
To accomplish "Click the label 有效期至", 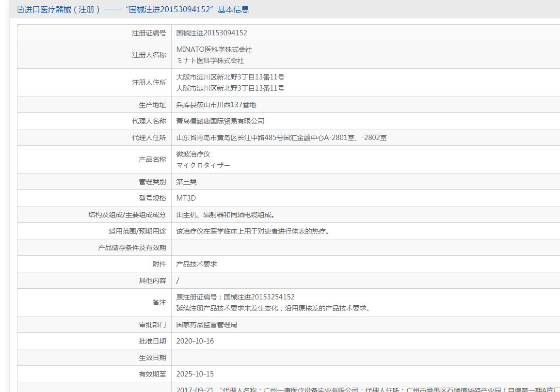I will tap(153, 374).
